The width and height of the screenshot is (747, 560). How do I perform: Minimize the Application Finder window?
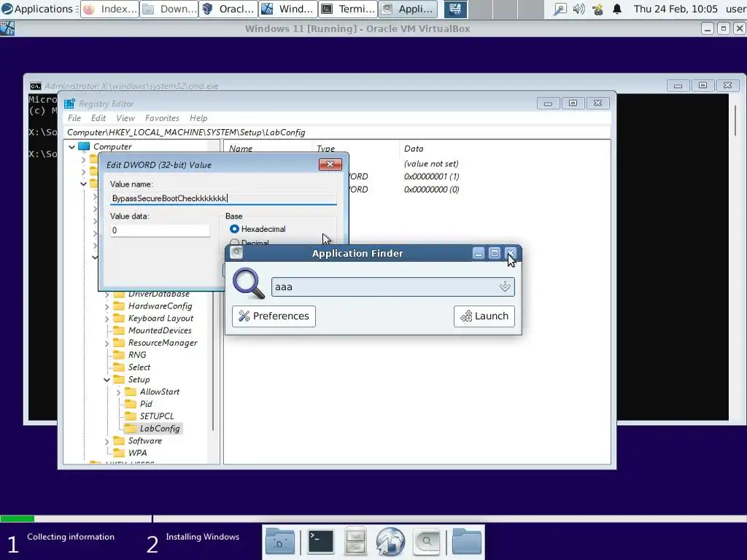click(x=479, y=253)
